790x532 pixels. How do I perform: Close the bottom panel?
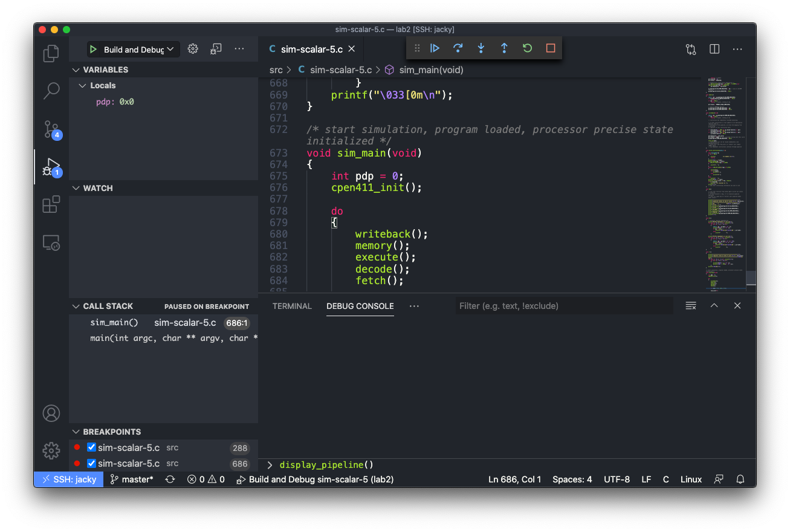click(x=737, y=306)
